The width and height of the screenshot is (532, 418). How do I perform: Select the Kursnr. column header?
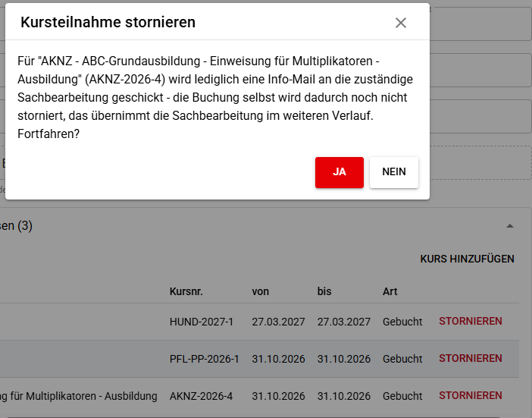point(186,291)
